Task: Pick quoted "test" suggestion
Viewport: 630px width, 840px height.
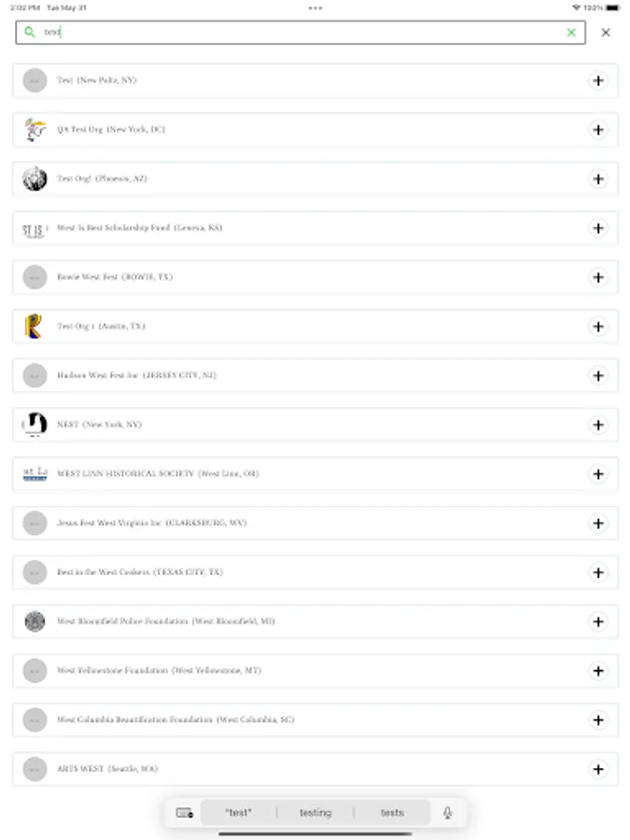Action: 239,813
